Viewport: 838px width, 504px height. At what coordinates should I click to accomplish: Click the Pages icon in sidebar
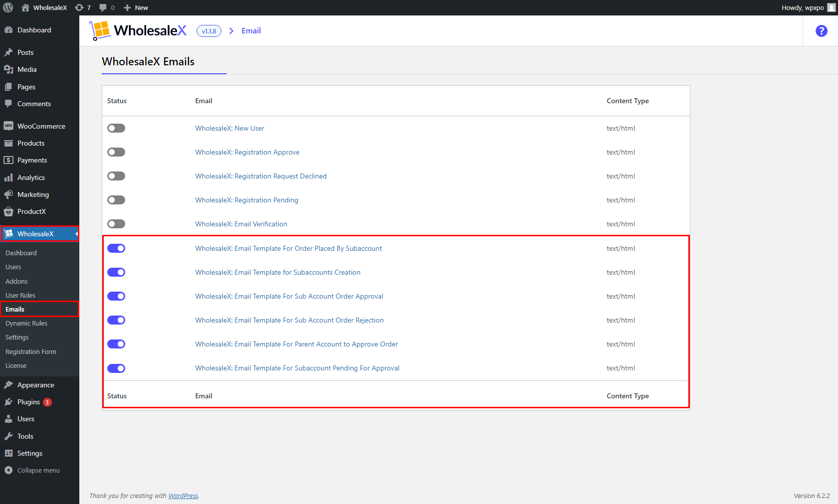pyautogui.click(x=8, y=87)
